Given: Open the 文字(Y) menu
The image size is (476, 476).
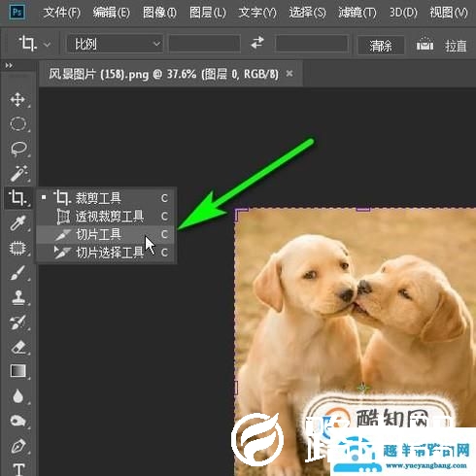Looking at the screenshot, I should pos(257,13).
